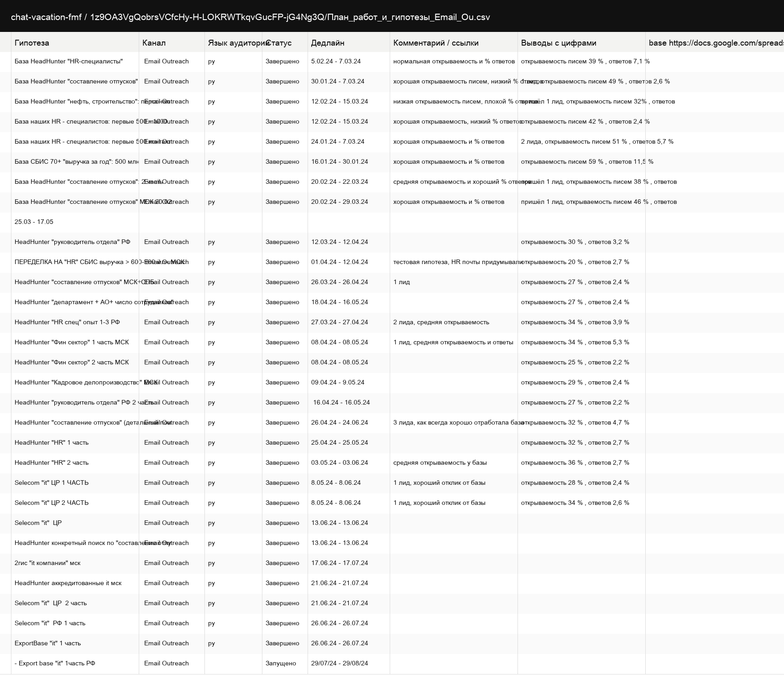The image size is (784, 685).
Task: Select deadline 29/07/24 - 29/08/24
Action: [x=340, y=663]
